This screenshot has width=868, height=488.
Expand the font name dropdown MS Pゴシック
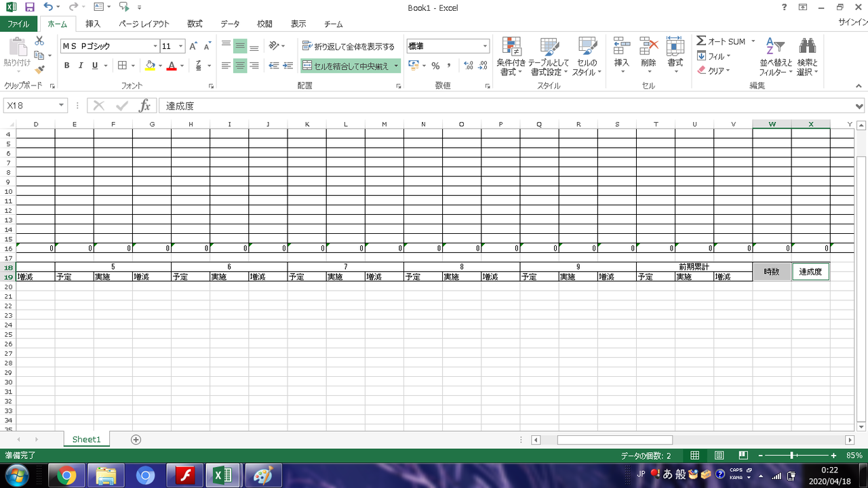(155, 46)
